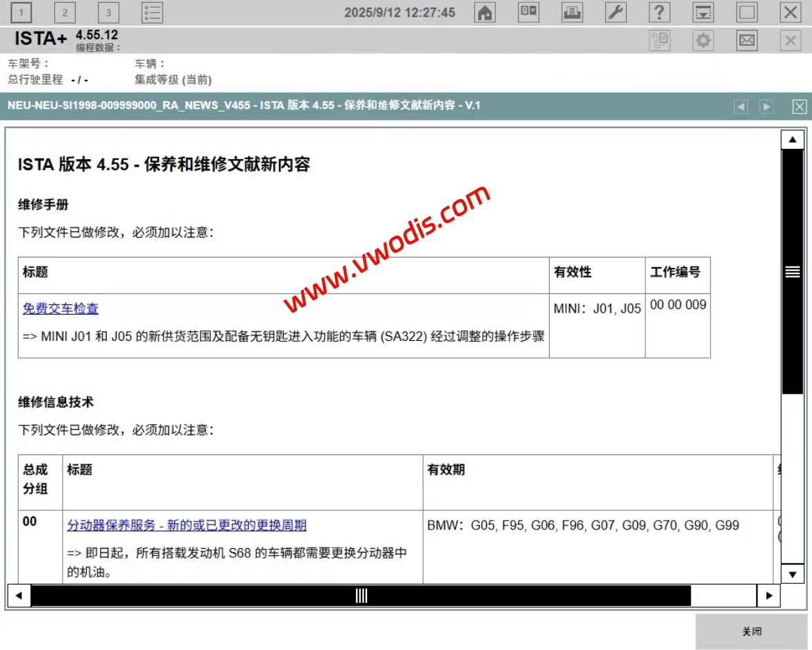Click the horizontal scrollbar right arrow

coord(768,596)
